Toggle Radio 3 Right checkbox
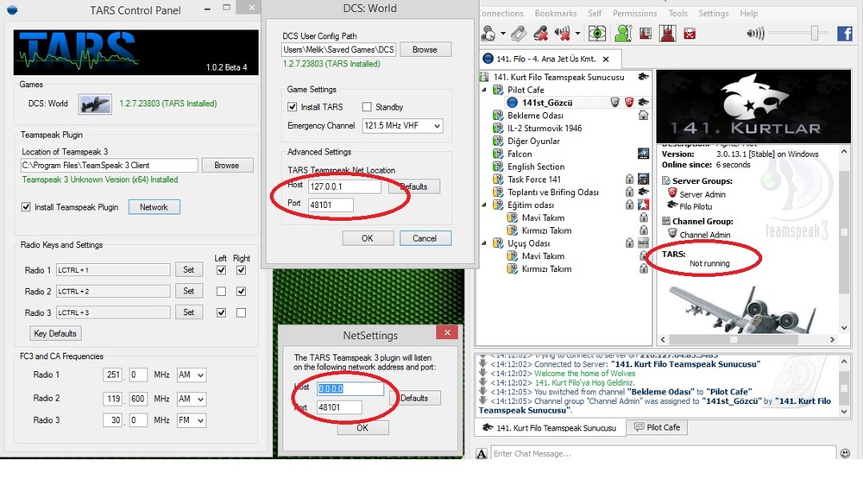The width and height of the screenshot is (863, 504). pos(241,312)
